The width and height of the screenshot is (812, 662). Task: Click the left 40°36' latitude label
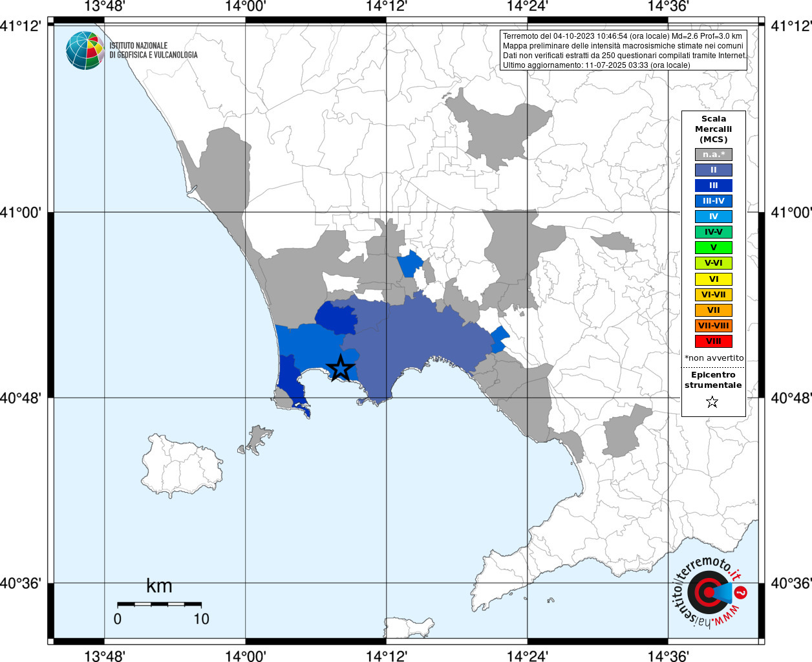click(21, 583)
